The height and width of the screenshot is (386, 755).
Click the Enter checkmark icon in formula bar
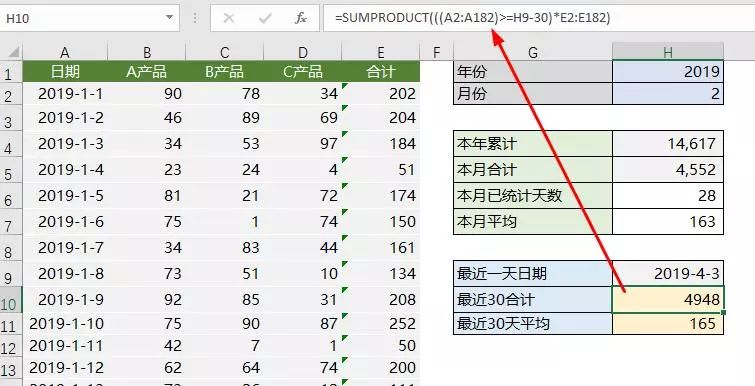265,18
